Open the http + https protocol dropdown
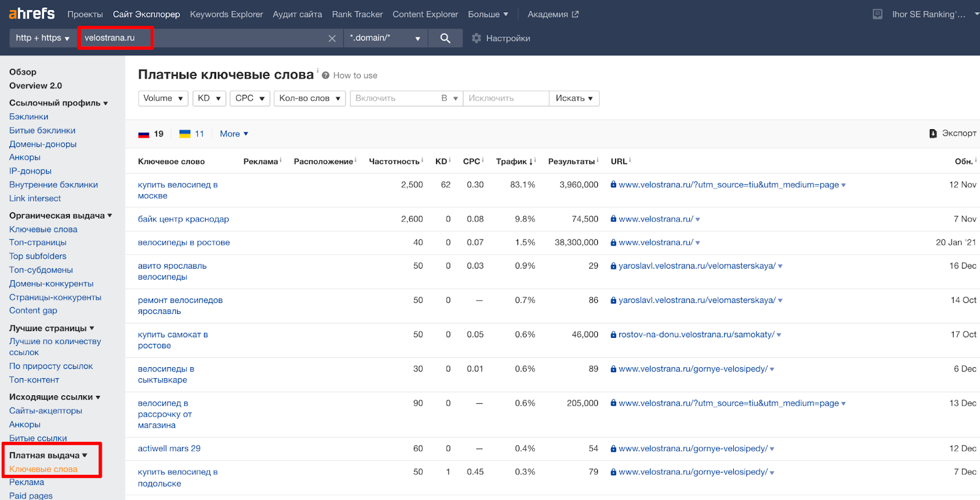This screenshot has width=980, height=500. coord(42,38)
